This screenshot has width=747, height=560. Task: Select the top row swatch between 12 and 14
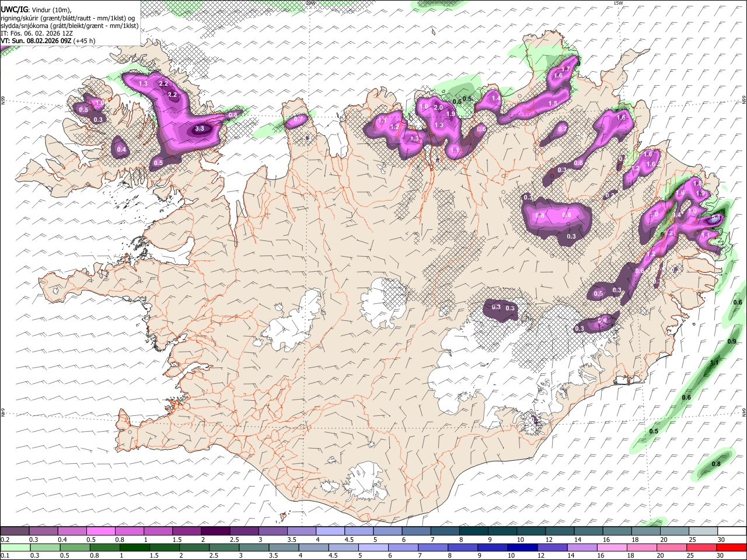pos(560,531)
